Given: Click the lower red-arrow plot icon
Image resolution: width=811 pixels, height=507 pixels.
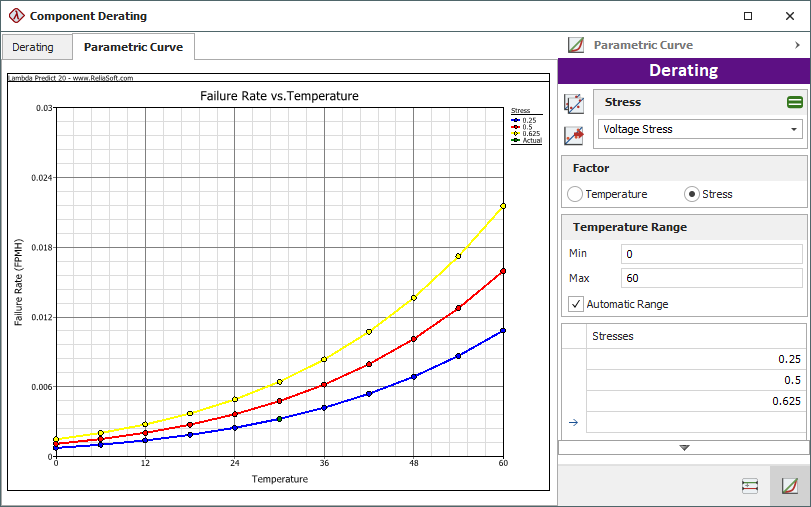Looking at the screenshot, I should pyautogui.click(x=574, y=135).
